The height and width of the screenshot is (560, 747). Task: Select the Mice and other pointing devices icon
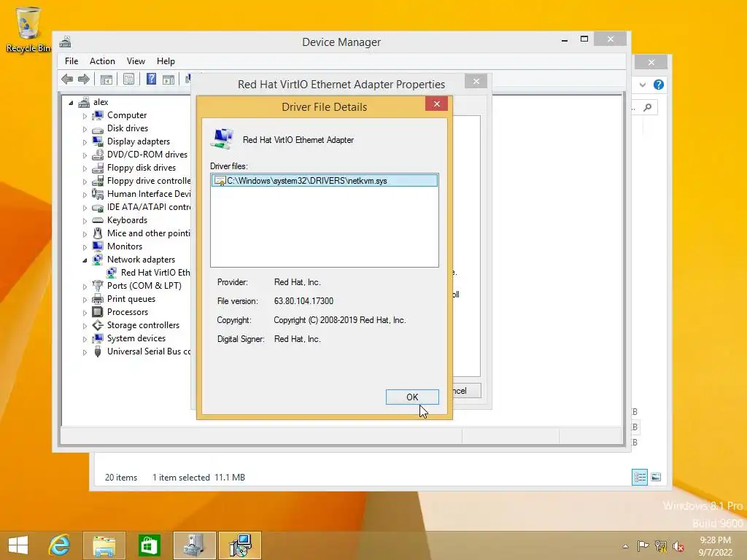[x=98, y=233]
